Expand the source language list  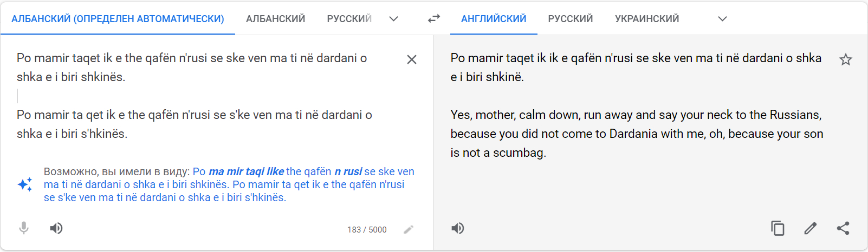394,19
